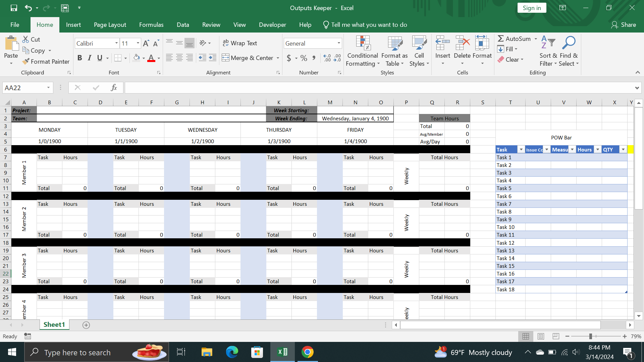
Task: Apply comma style
Action: [x=314, y=58]
